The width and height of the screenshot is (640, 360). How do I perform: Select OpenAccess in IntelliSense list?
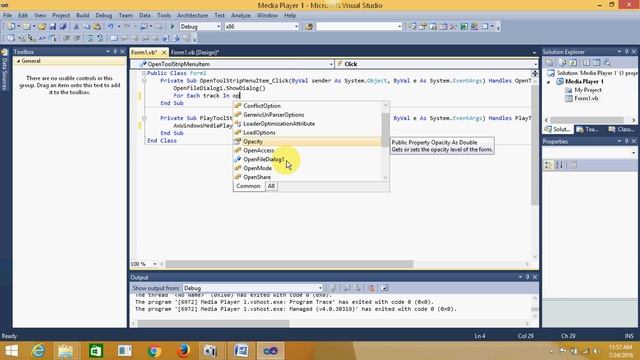point(258,151)
